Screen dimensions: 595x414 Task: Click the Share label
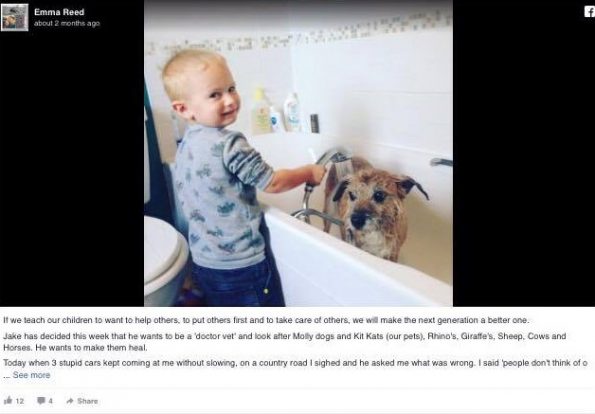87,401
